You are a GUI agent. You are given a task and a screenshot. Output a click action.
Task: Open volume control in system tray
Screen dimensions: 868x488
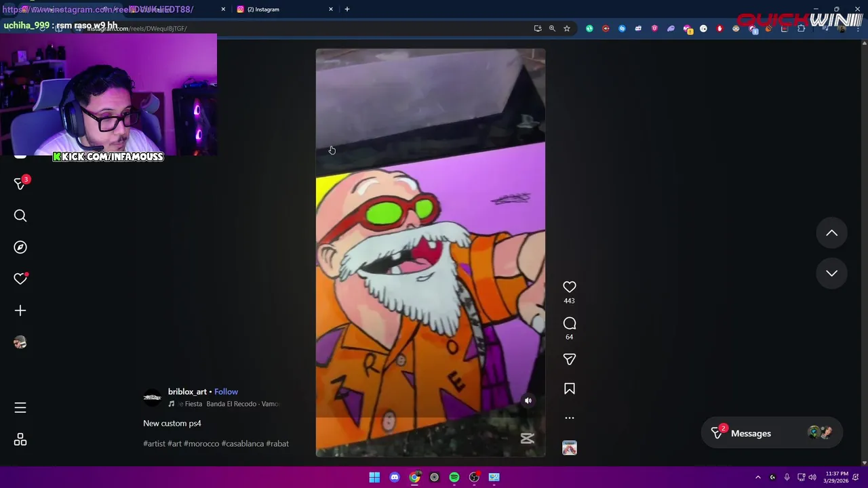(x=812, y=477)
